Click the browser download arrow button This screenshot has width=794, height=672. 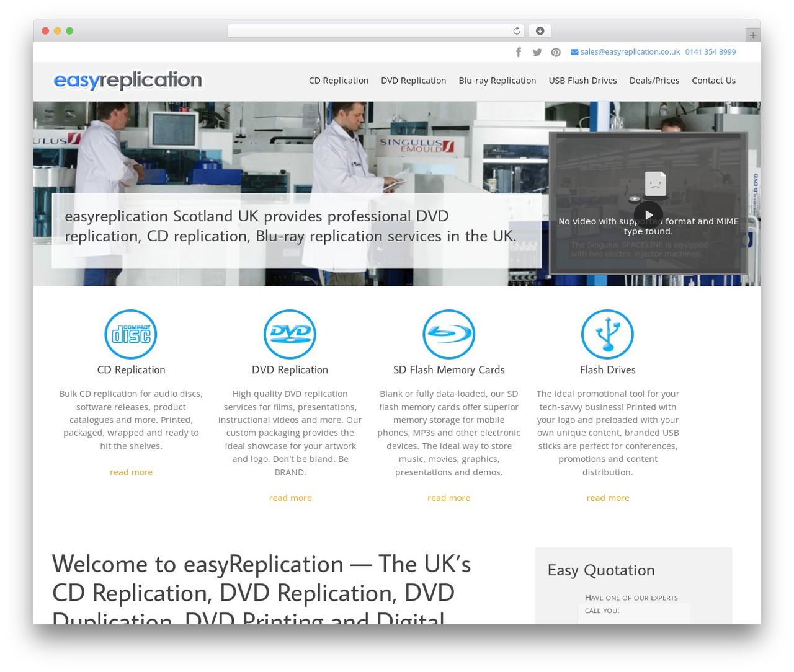coord(540,31)
